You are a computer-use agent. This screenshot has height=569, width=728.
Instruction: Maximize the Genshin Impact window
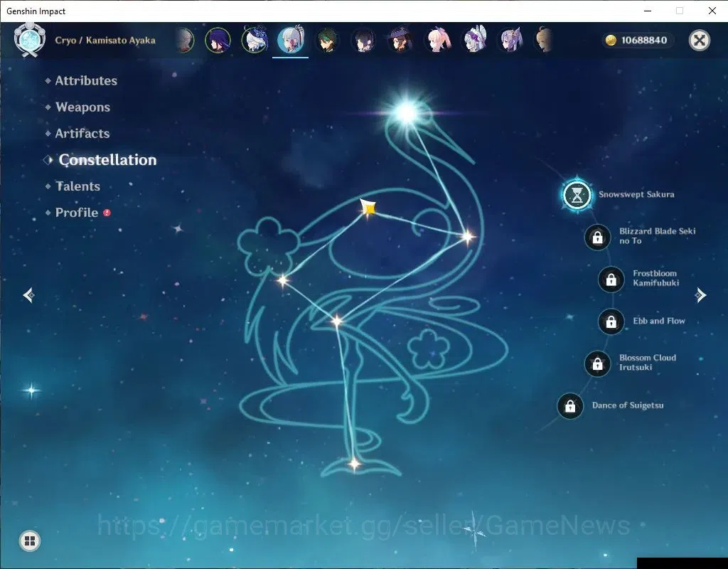tap(679, 11)
